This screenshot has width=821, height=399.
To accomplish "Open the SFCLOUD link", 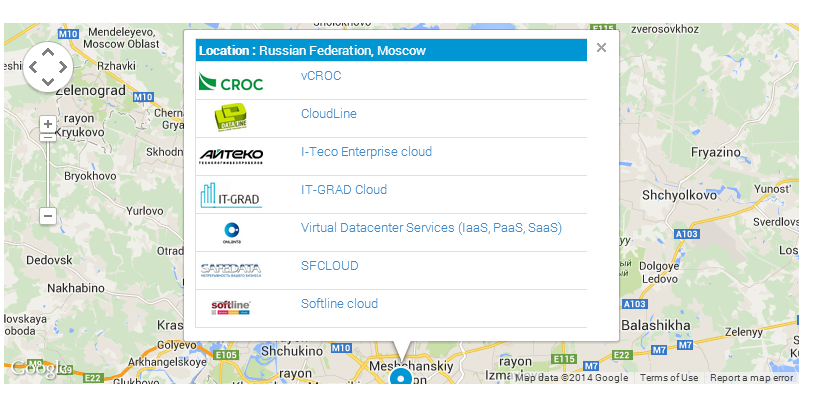I will (x=329, y=265).
